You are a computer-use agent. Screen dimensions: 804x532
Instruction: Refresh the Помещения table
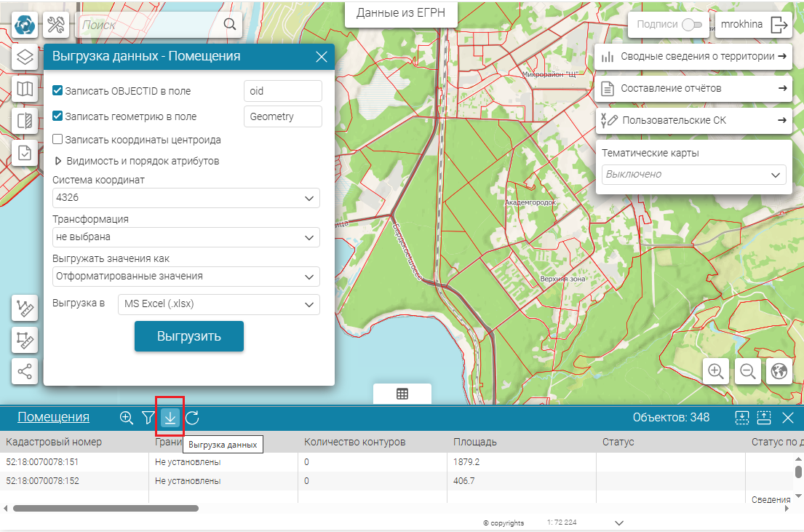coord(192,418)
